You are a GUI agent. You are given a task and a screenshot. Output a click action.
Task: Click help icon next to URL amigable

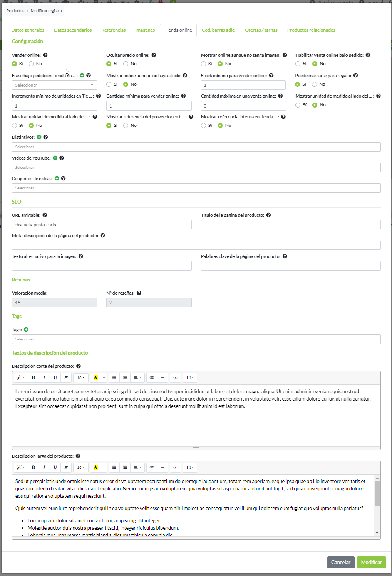click(x=45, y=215)
